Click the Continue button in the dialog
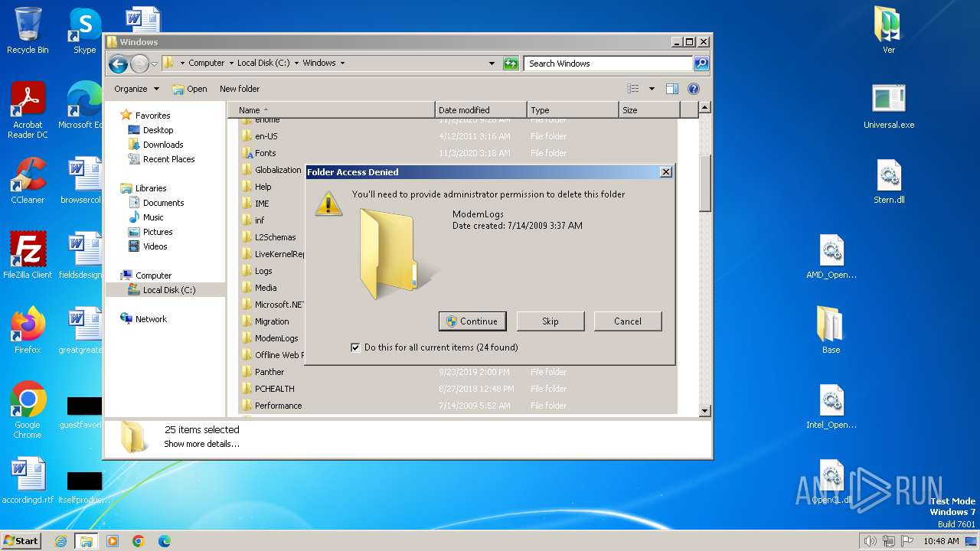The image size is (980, 551). 472,321
